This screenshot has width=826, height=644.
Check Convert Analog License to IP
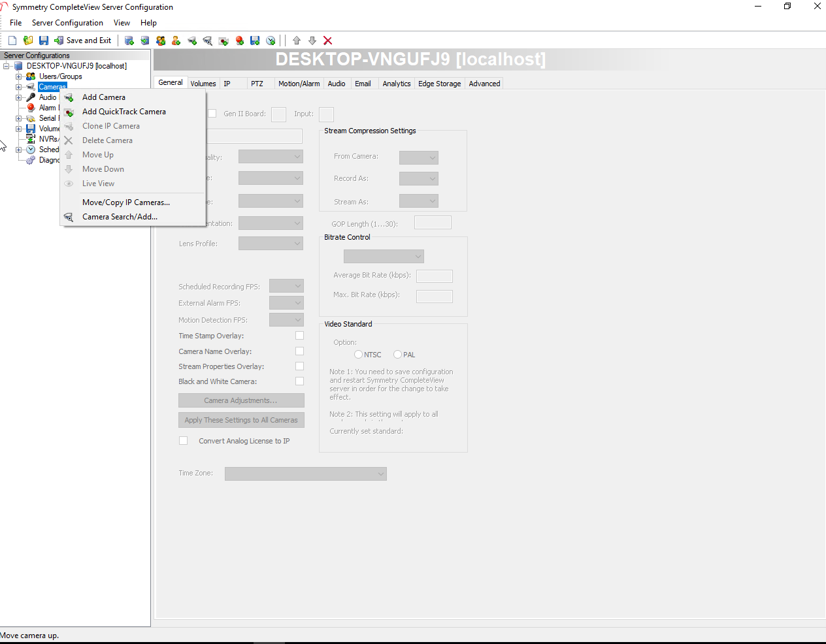point(184,441)
